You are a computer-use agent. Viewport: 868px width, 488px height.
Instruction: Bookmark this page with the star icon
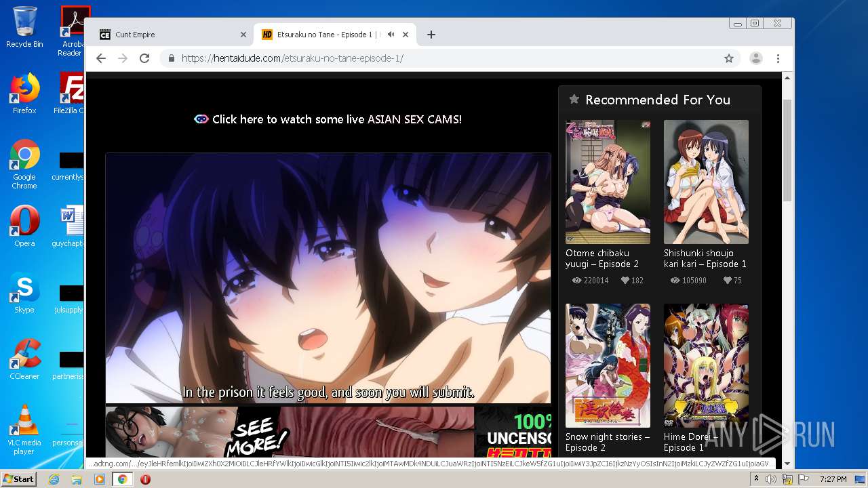(x=729, y=58)
